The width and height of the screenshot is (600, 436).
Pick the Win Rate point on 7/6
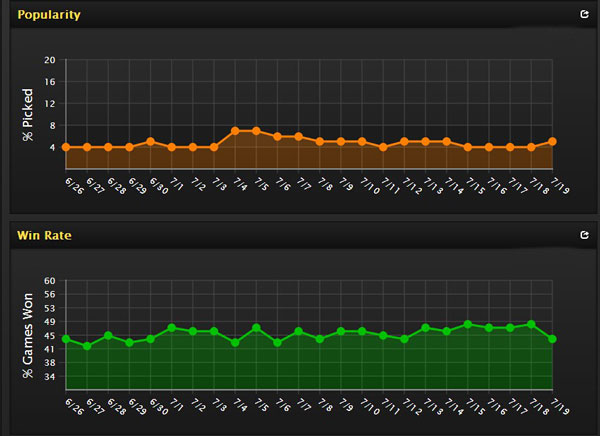tap(277, 343)
